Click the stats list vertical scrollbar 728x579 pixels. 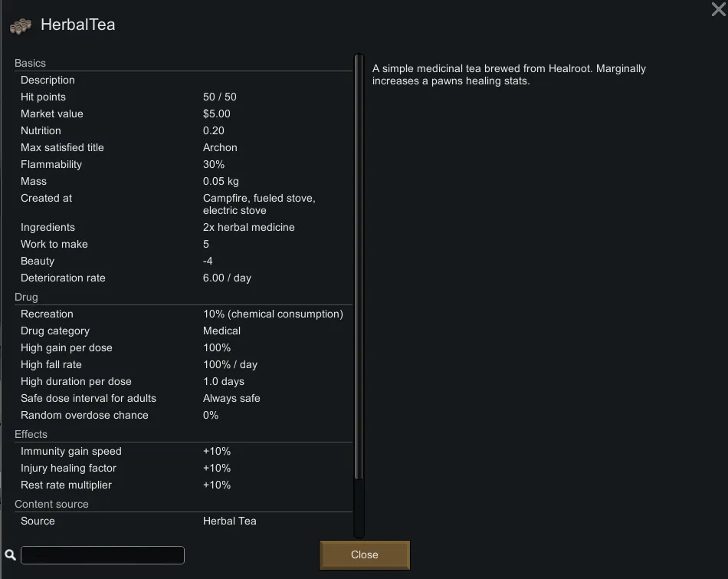click(359, 268)
